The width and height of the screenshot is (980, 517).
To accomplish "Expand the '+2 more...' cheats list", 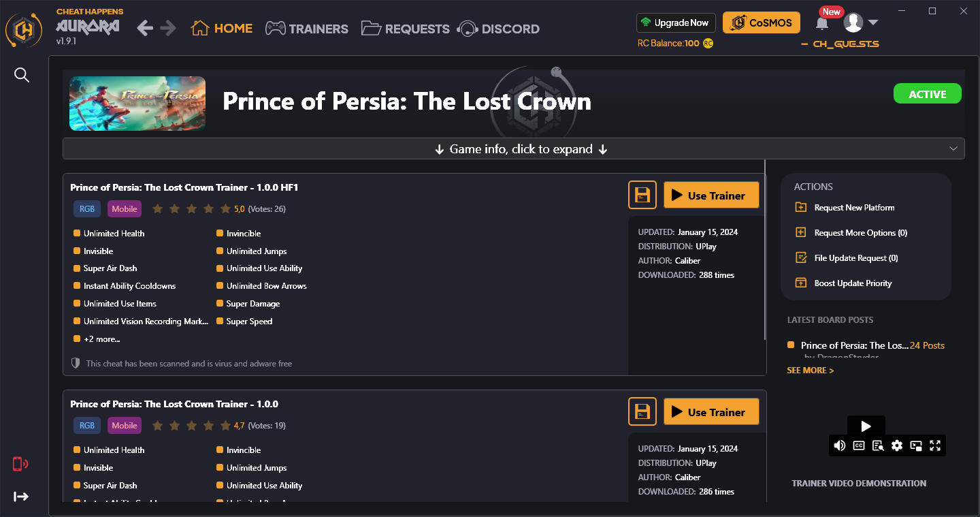I will tap(101, 339).
